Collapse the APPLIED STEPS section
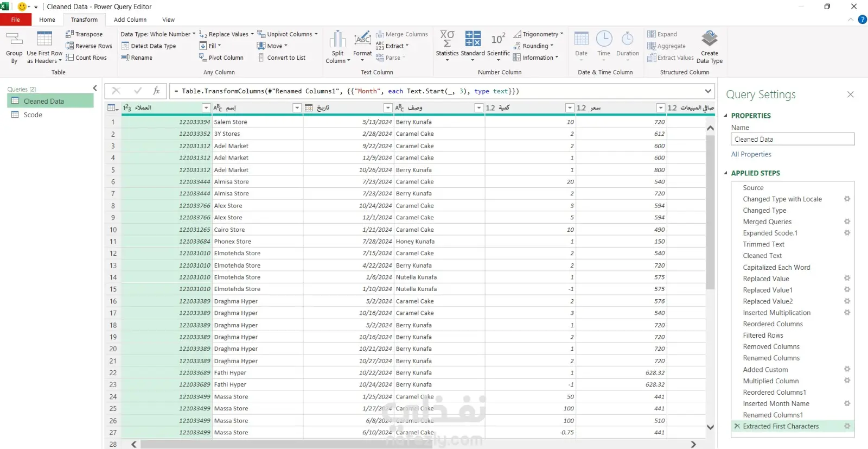The height and width of the screenshot is (449, 868). pos(726,173)
